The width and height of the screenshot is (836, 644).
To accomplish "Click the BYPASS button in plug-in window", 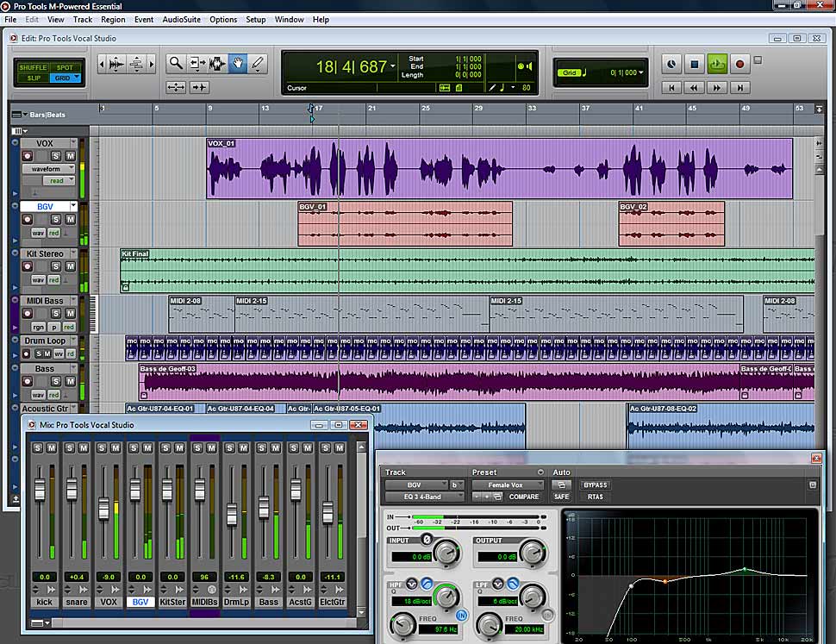I will [596, 485].
